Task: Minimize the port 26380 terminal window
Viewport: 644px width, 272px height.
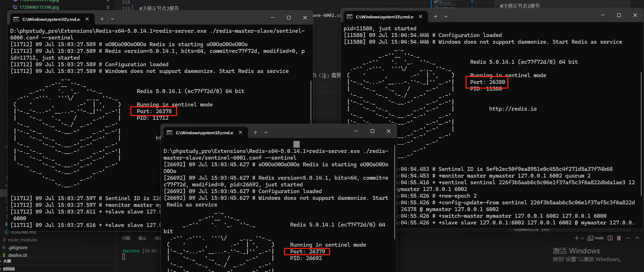Action: [x=603, y=15]
